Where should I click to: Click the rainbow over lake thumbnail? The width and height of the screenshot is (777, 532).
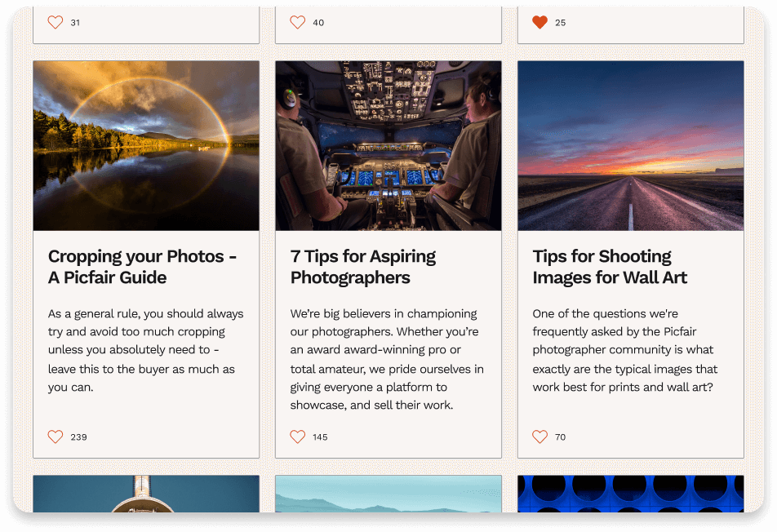(x=145, y=144)
